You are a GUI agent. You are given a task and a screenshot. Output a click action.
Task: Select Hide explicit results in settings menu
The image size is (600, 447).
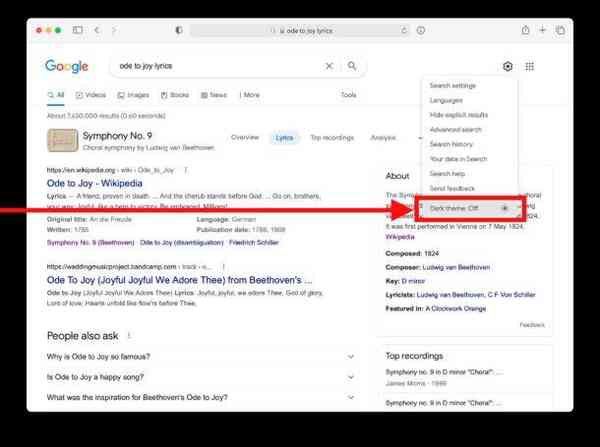pos(459,115)
